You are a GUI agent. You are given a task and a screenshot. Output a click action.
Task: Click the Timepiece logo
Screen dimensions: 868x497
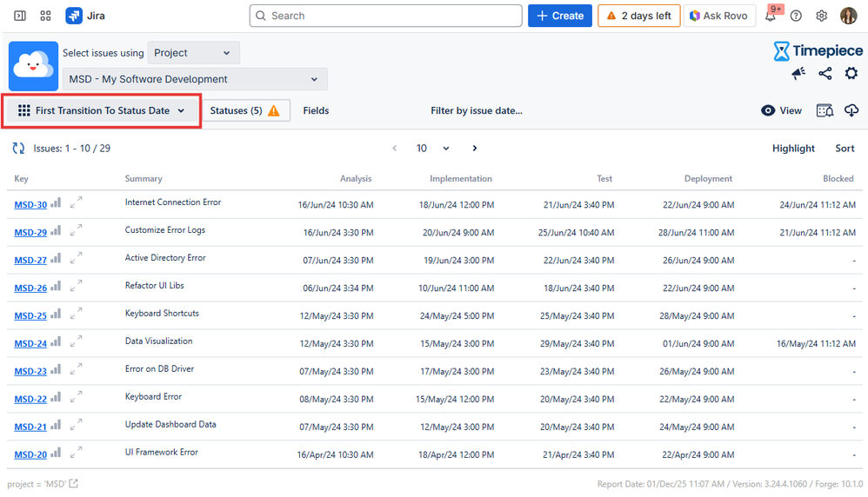click(x=818, y=51)
